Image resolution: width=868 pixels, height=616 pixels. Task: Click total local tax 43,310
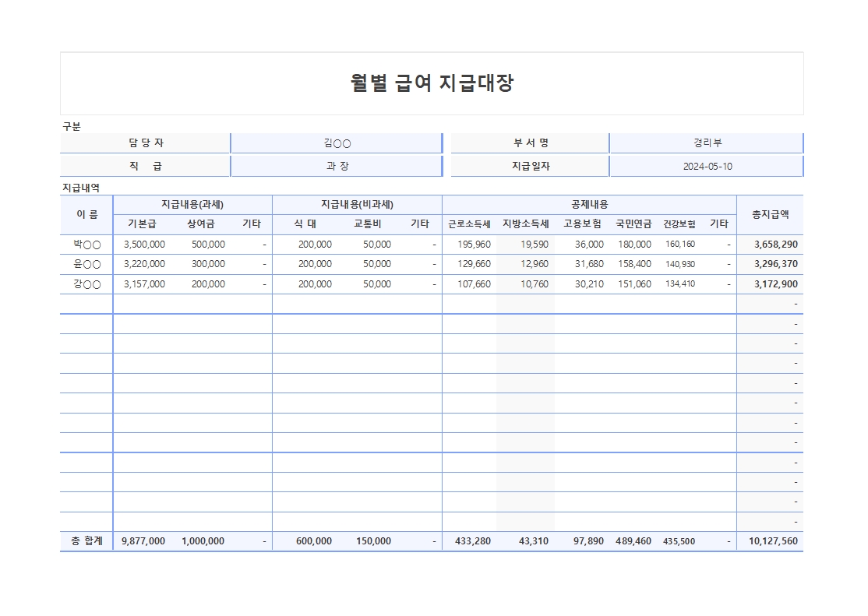click(534, 541)
